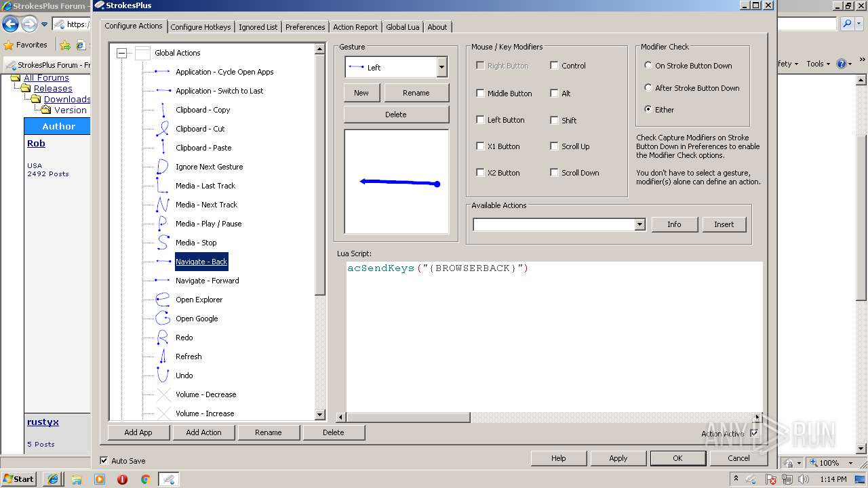Click the Insert action button
This screenshot has height=488, width=868.
[x=724, y=224]
